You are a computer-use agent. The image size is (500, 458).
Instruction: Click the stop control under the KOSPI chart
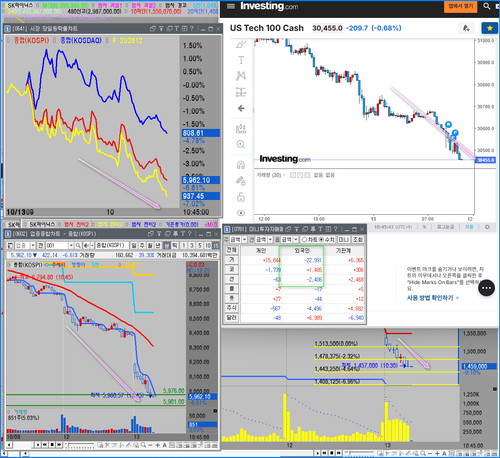tap(52, 445)
